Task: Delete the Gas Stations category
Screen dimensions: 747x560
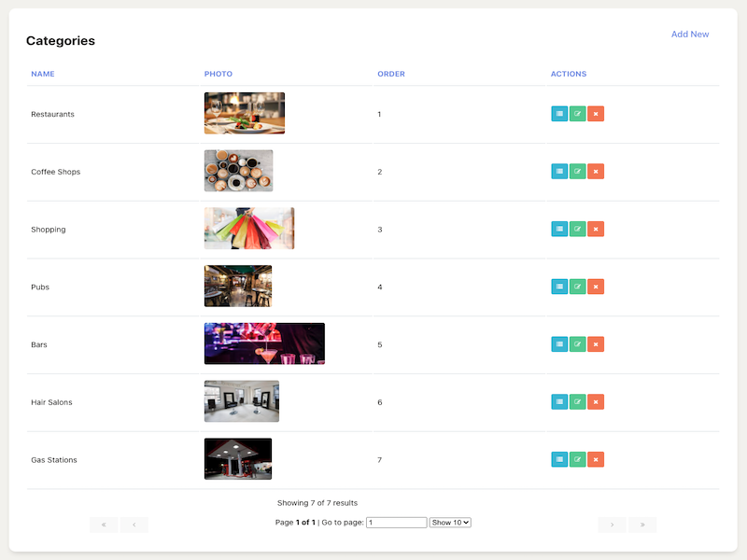Action: point(596,459)
